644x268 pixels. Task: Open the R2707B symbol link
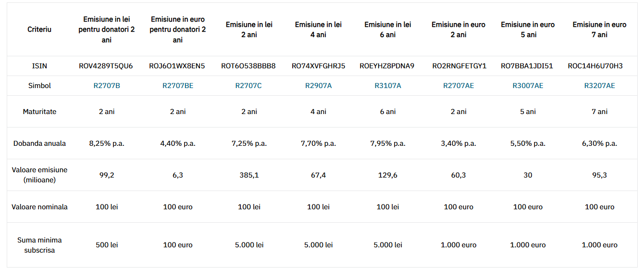[x=107, y=86]
